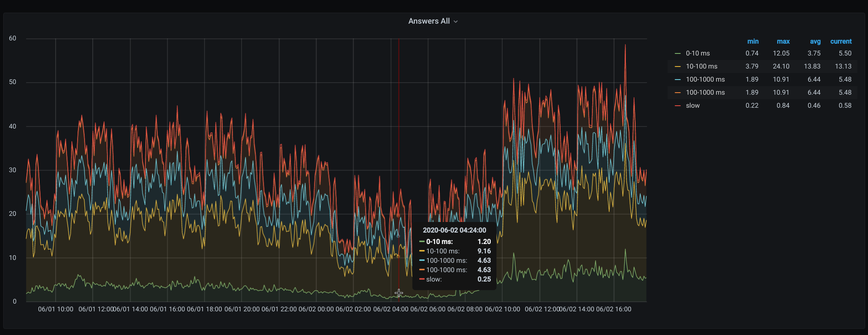
Task: Click the slow min value 0.22
Action: 752,106
